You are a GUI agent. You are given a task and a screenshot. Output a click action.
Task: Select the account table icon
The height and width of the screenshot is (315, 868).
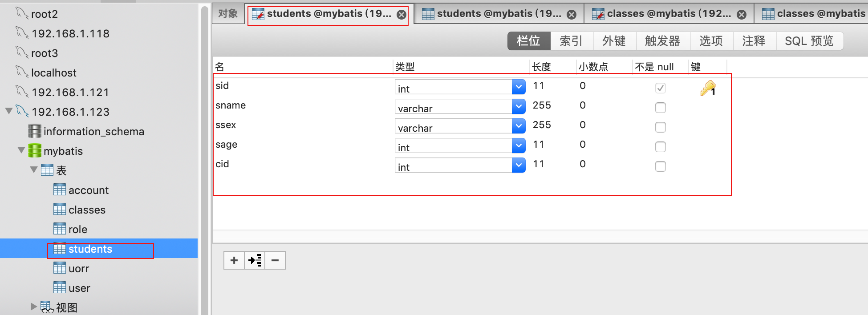pos(59,190)
